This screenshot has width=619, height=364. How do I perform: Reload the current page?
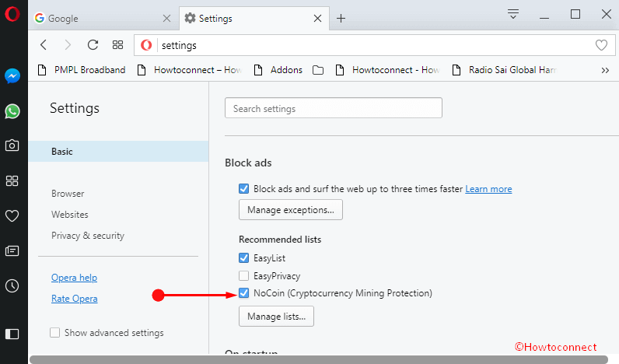[x=93, y=45]
